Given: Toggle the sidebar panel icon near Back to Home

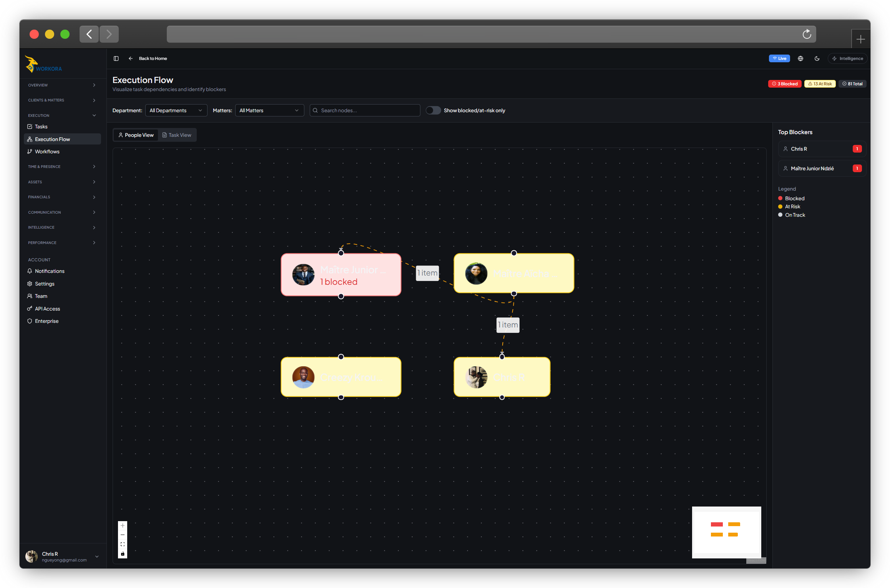Looking at the screenshot, I should [x=116, y=58].
